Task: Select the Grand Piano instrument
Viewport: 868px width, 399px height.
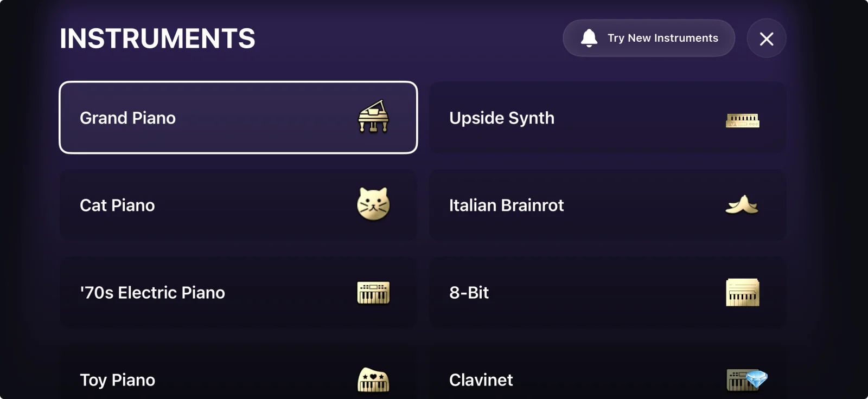Action: point(238,118)
